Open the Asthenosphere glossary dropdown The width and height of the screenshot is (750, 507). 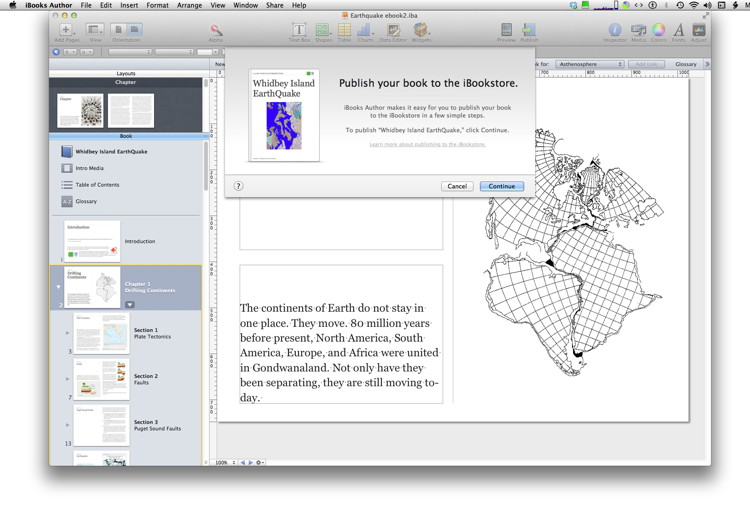click(590, 64)
